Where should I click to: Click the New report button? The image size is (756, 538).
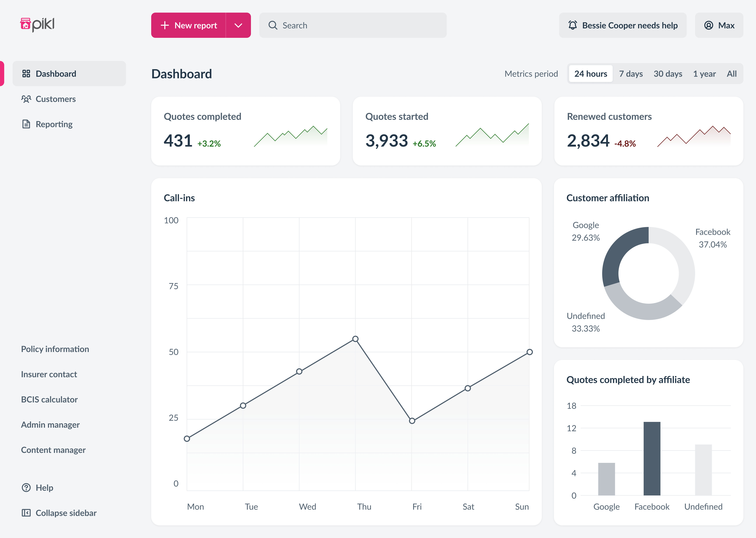(189, 26)
